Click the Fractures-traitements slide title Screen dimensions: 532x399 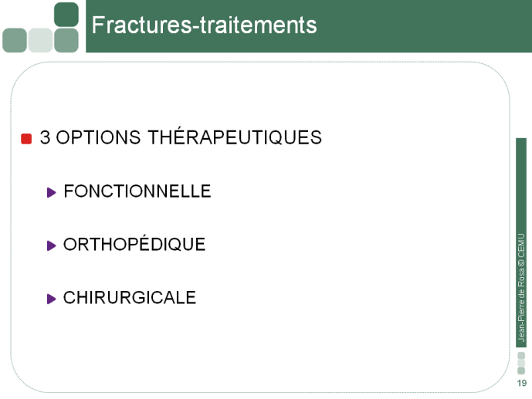pos(205,25)
